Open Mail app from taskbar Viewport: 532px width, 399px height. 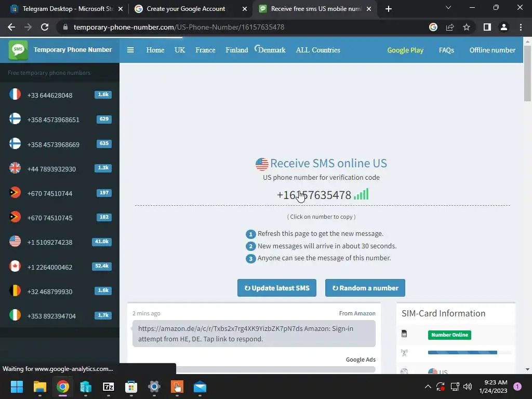click(200, 387)
